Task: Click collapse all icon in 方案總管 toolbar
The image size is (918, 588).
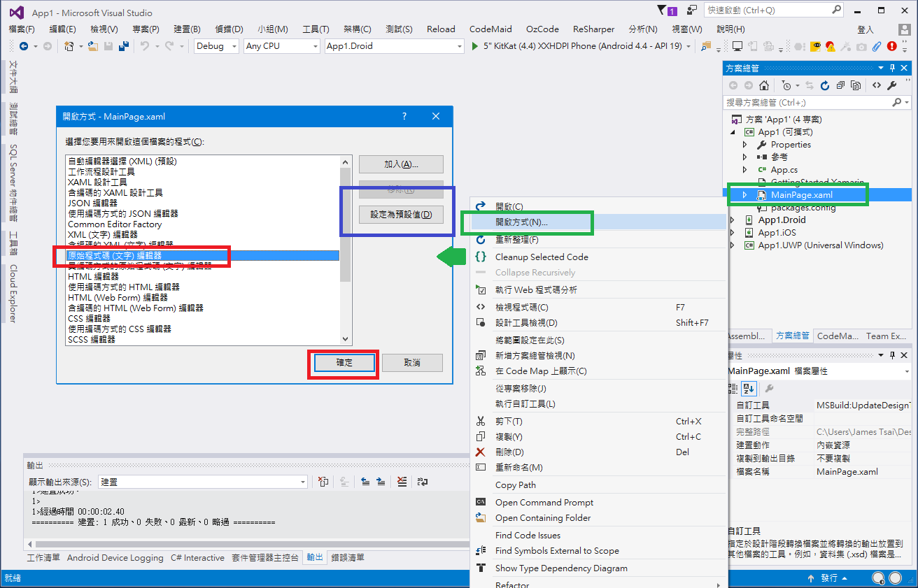Action: [x=840, y=85]
